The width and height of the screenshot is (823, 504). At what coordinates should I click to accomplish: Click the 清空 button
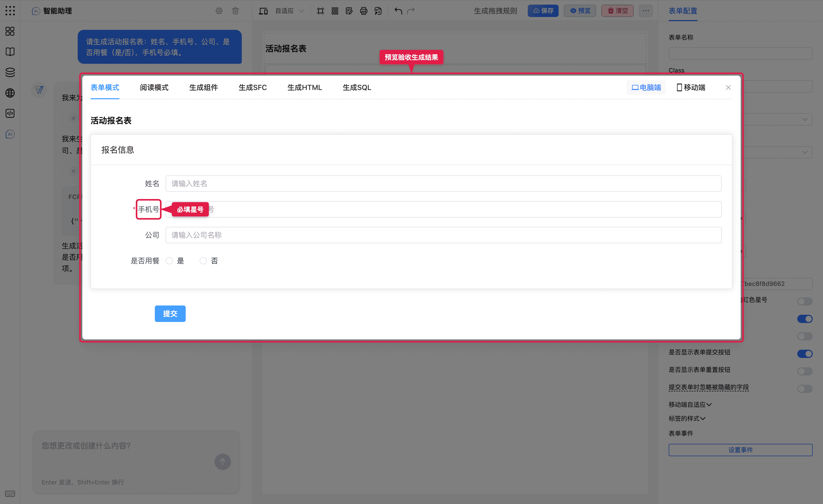click(617, 11)
